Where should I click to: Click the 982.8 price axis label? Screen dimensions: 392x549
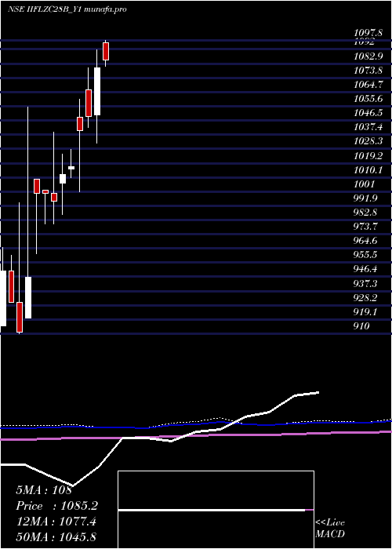365,213
